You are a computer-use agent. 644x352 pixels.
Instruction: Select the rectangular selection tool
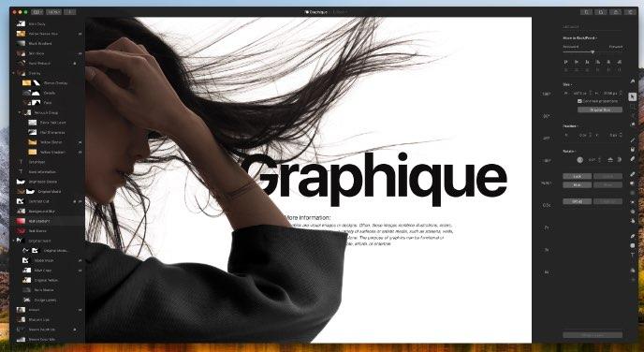tap(633, 106)
